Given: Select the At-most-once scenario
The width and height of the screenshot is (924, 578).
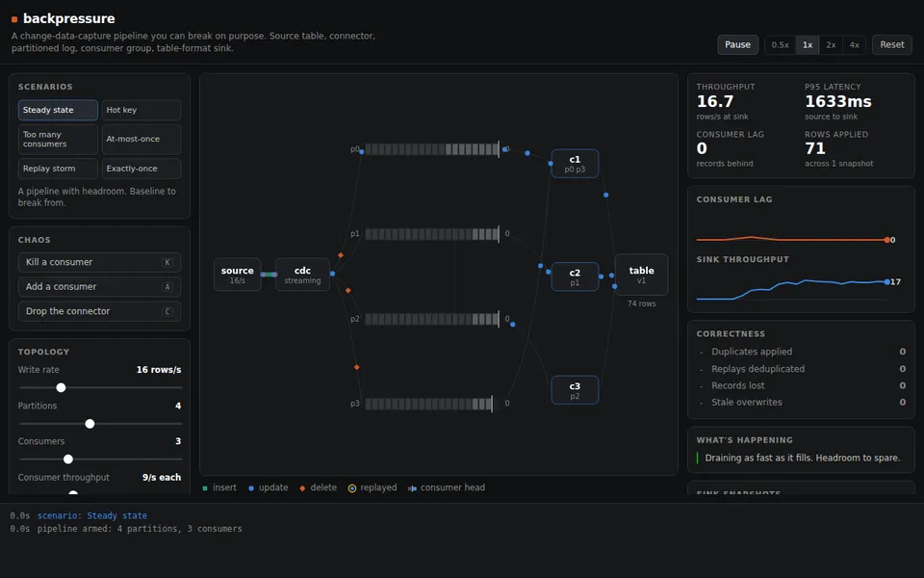Looking at the screenshot, I should (141, 139).
